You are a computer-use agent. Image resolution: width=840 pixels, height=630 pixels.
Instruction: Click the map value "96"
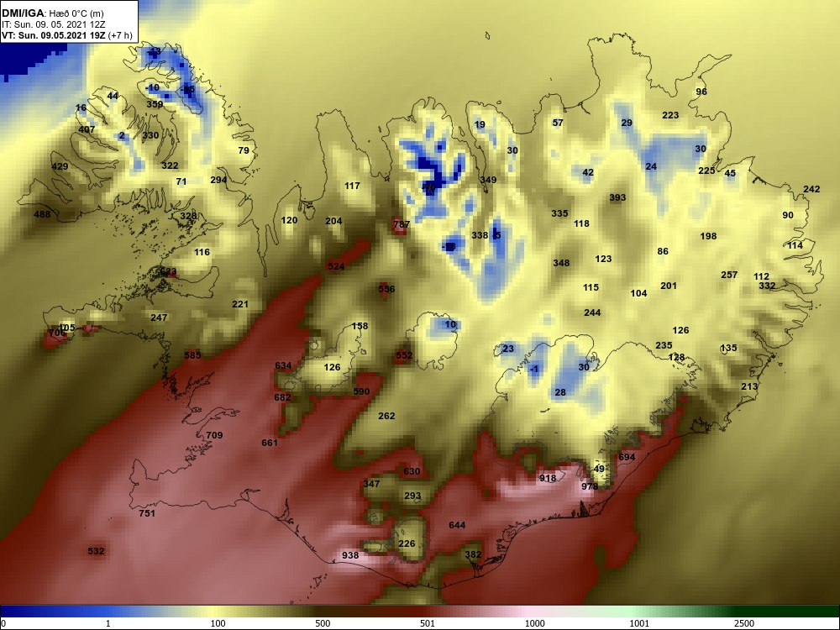(701, 92)
